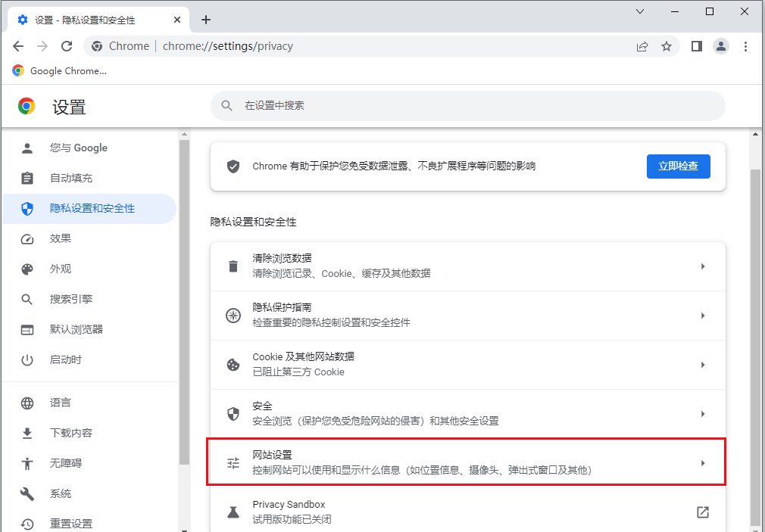Open Cookie 及其他网站数据 row
The height and width of the screenshot is (532, 765).
coord(468,365)
